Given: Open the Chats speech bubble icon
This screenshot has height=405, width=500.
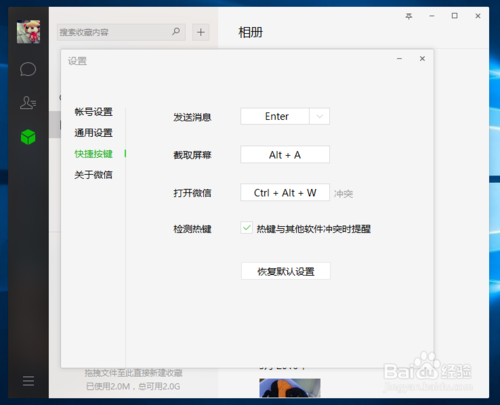Looking at the screenshot, I should (x=28, y=69).
